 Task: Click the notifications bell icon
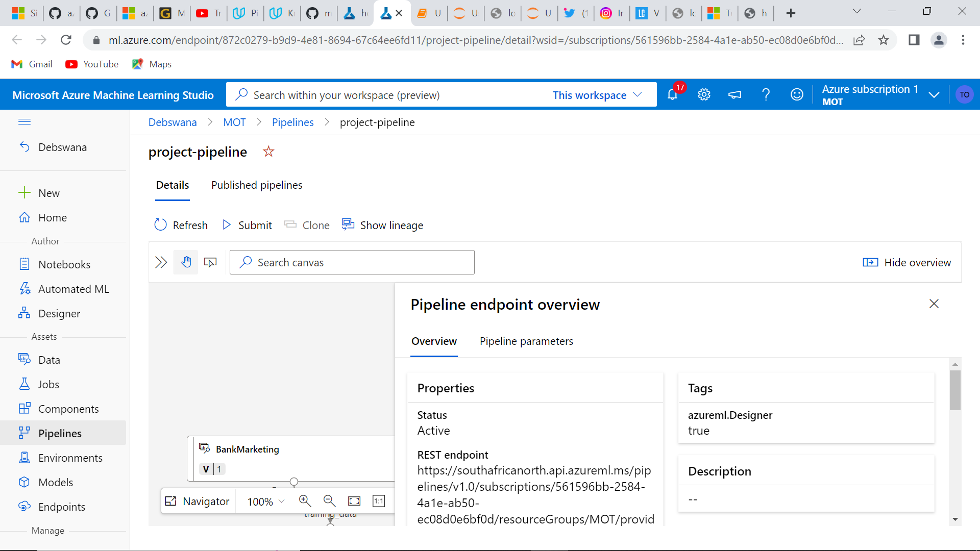pyautogui.click(x=673, y=95)
